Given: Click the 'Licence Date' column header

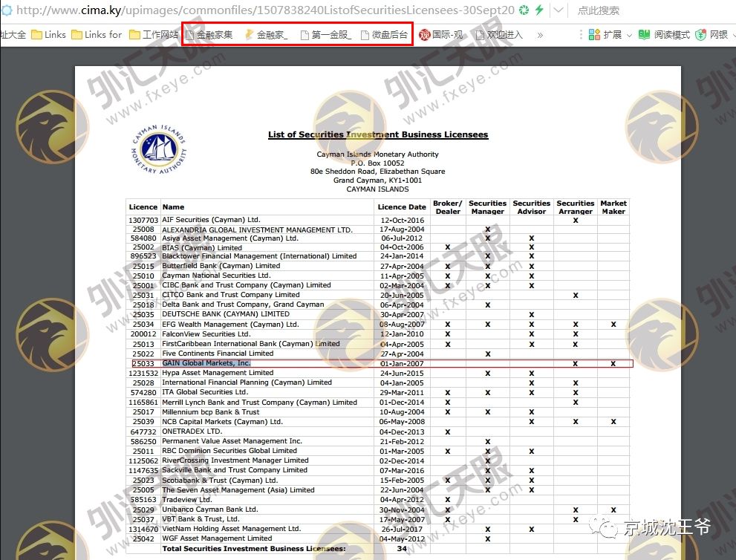Looking at the screenshot, I should coord(401,207).
